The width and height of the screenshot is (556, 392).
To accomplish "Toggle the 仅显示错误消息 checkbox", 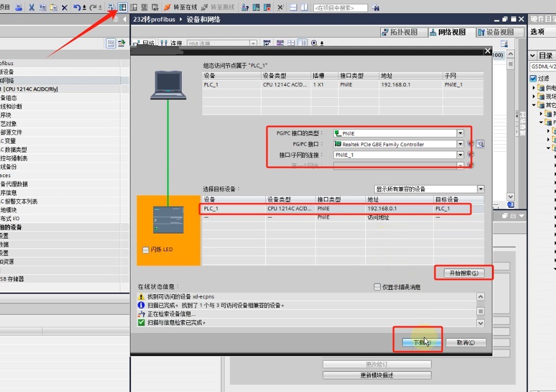I will pyautogui.click(x=377, y=287).
